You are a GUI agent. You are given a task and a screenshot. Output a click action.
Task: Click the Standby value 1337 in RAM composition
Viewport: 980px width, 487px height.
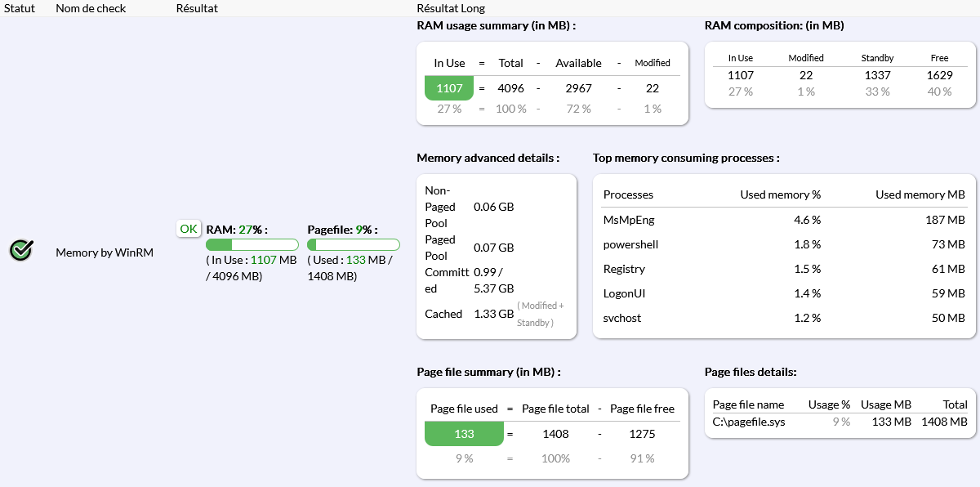click(x=877, y=75)
